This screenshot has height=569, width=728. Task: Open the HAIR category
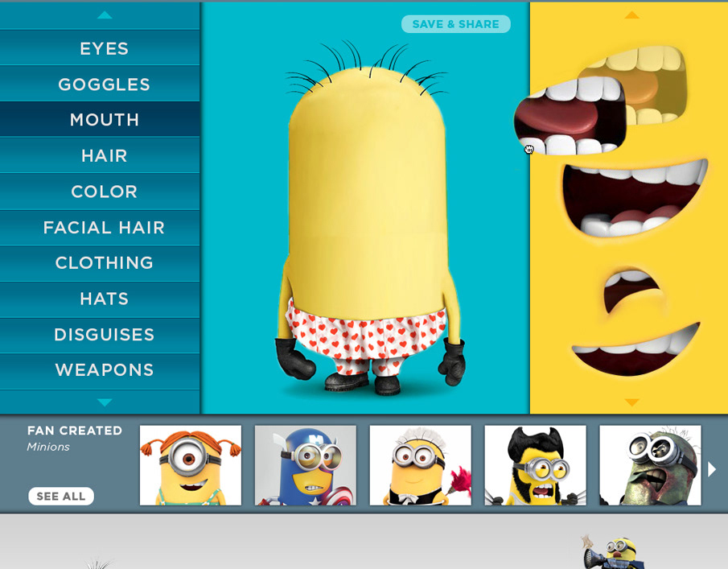(100, 155)
